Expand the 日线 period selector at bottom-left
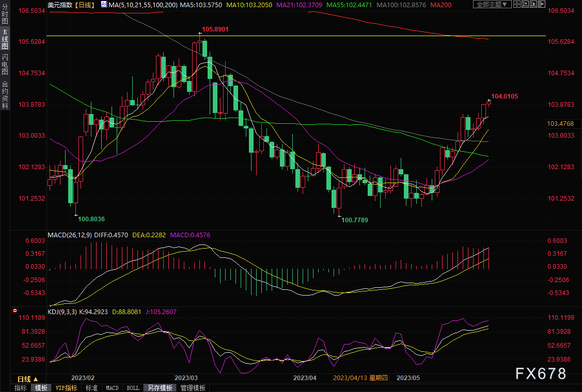Viewport: 582px width, 392px height. [x=28, y=379]
